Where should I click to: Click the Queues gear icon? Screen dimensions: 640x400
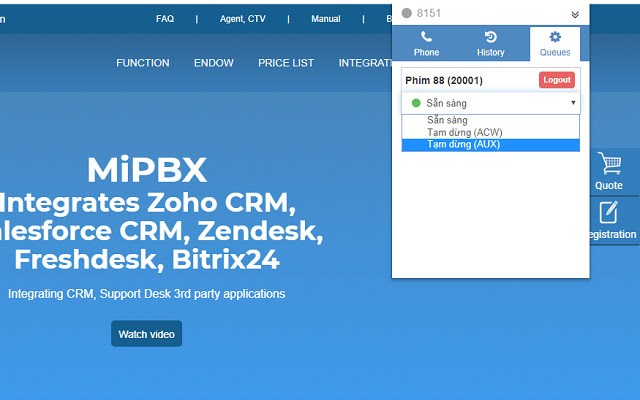pos(555,37)
